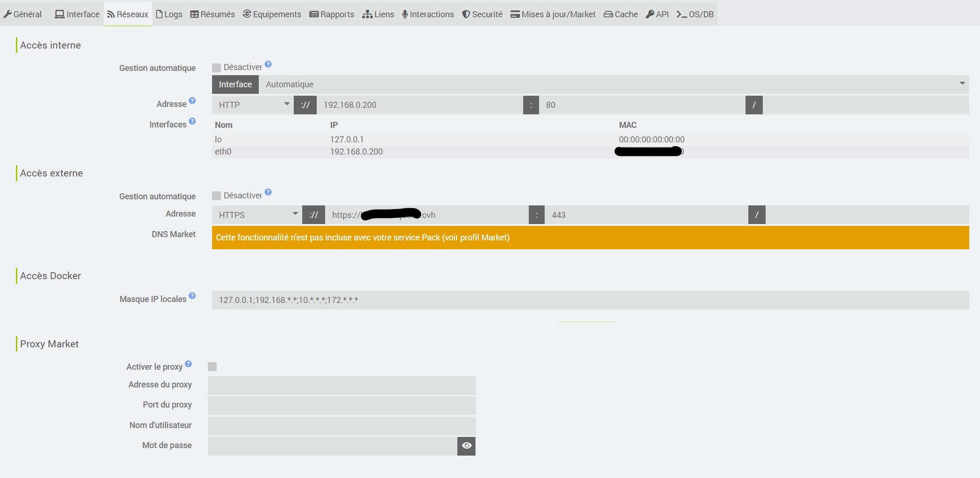Viewport: 980px width, 478px height.
Task: Open the Interface Automatique dropdown
Action: (614, 84)
